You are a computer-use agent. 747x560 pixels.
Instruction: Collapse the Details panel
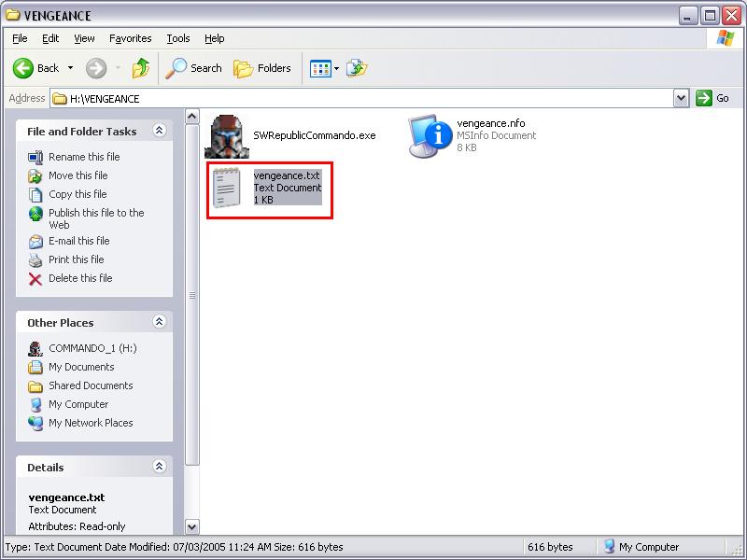click(159, 468)
